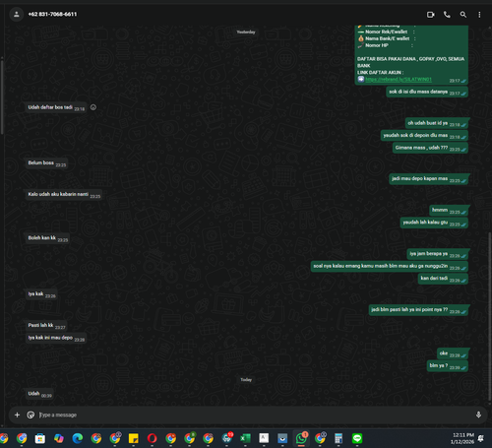Click the Today date separator
The image size is (492, 448).
246,380
